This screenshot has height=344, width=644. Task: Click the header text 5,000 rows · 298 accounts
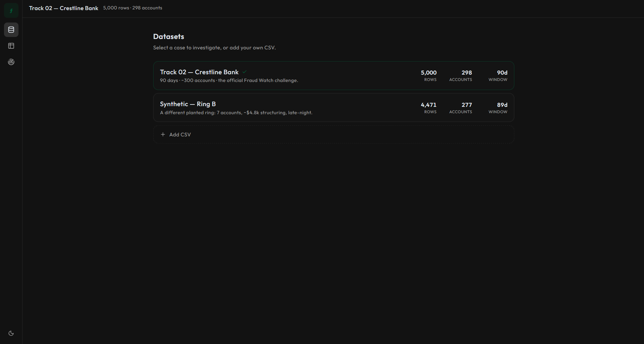pos(133,8)
